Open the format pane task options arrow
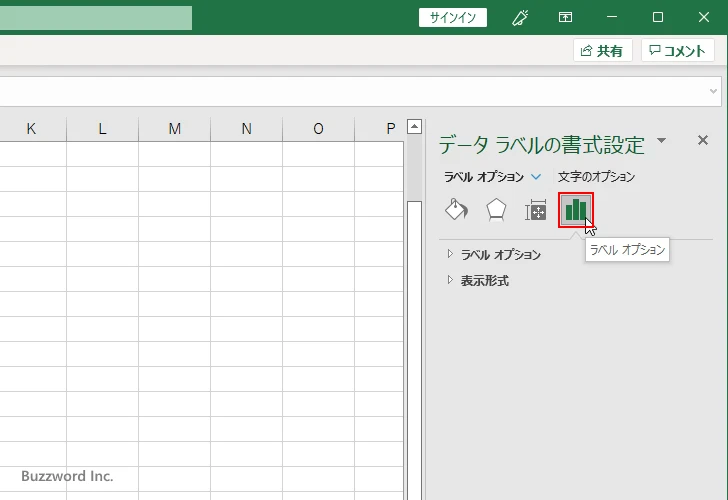The image size is (728, 500). 662,140
